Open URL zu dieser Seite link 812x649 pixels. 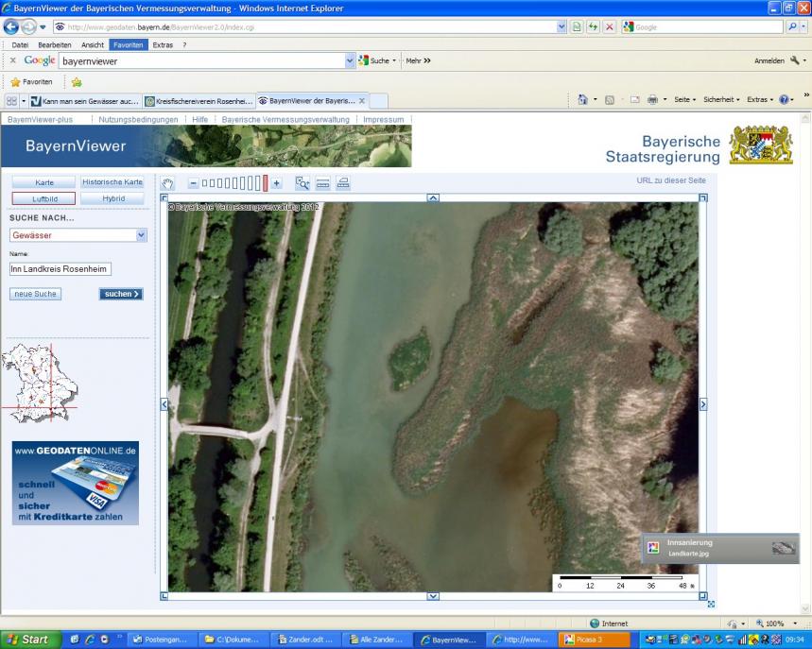[x=670, y=180]
